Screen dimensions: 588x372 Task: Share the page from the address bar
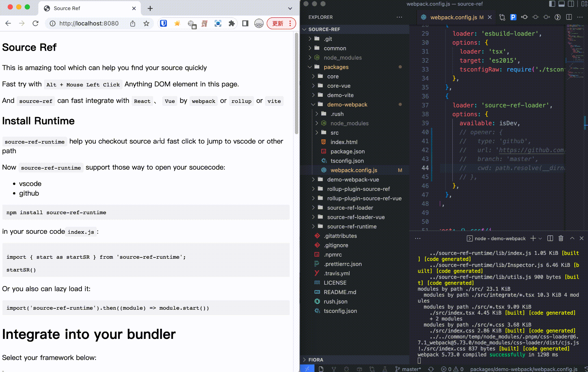coord(133,23)
